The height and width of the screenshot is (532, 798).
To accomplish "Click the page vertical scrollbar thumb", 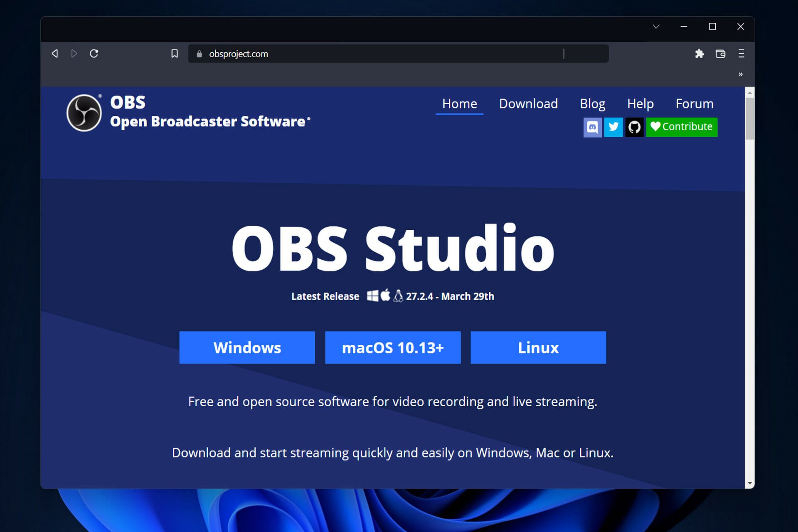I will click(x=749, y=118).
